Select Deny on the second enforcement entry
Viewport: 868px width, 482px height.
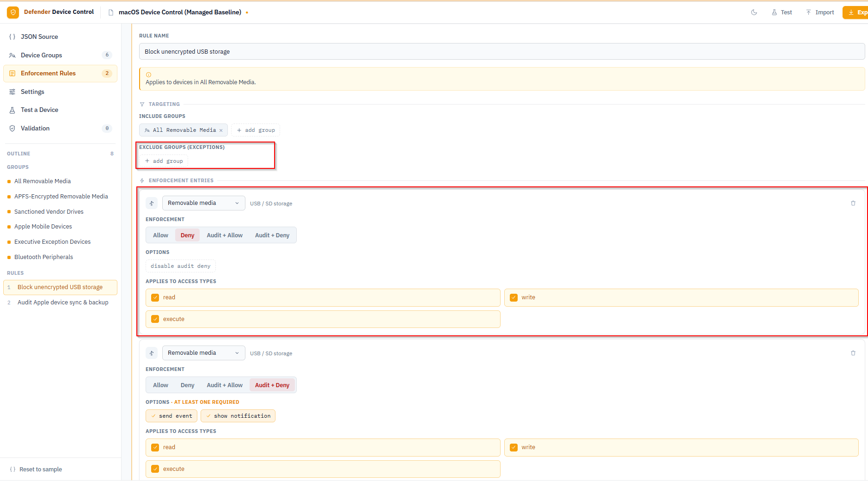[x=188, y=385]
